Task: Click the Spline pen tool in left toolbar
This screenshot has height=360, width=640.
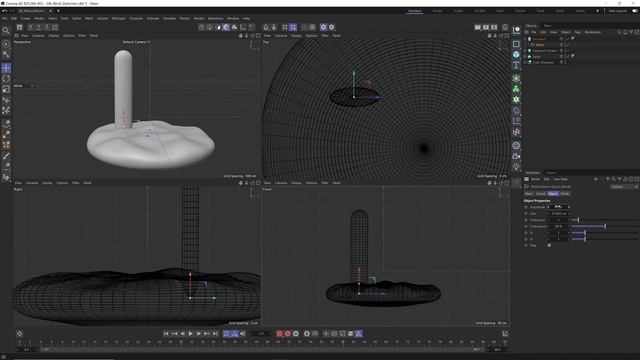Action: tap(6, 124)
